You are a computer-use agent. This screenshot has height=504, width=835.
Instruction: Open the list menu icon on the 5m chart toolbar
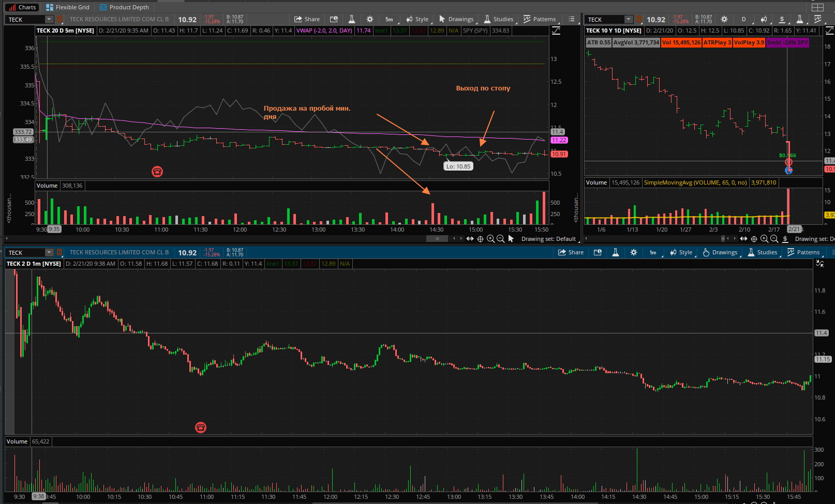(572, 19)
